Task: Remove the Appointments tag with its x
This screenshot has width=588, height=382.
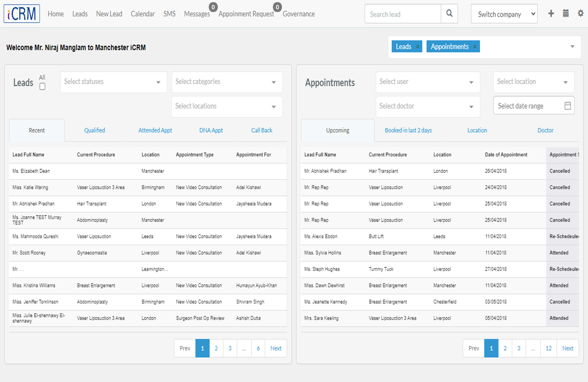Action: (x=475, y=47)
